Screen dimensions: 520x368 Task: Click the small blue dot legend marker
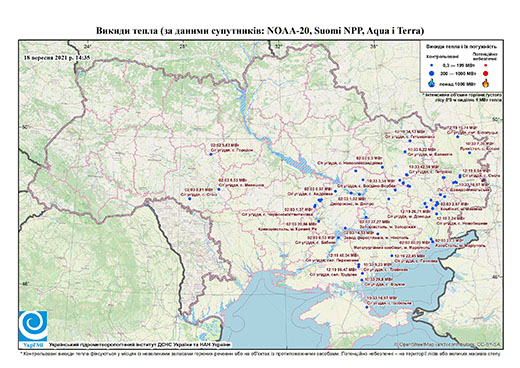click(432, 65)
